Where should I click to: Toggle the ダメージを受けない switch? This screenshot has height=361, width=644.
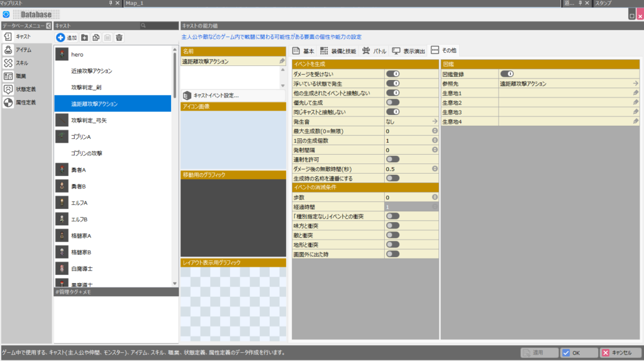tap(393, 74)
